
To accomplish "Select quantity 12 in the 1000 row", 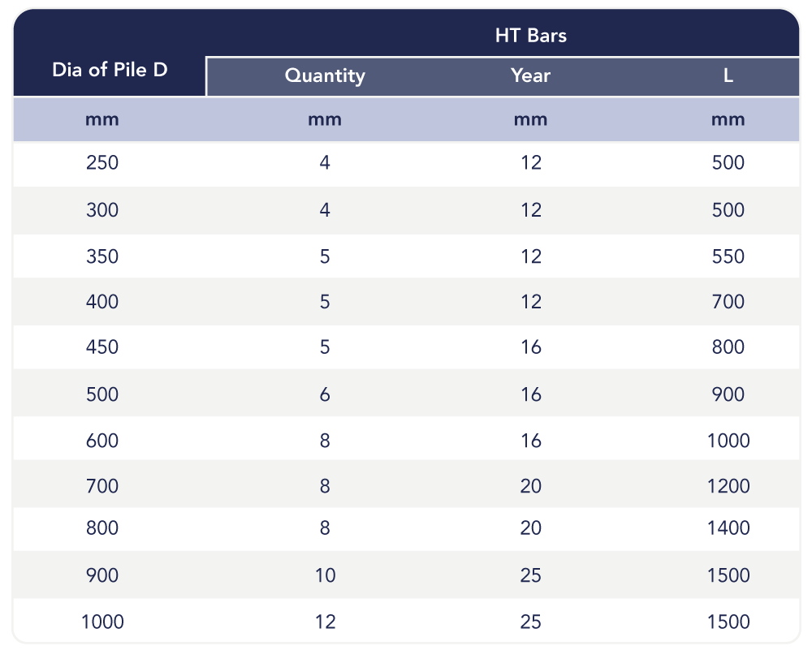I will [326, 622].
